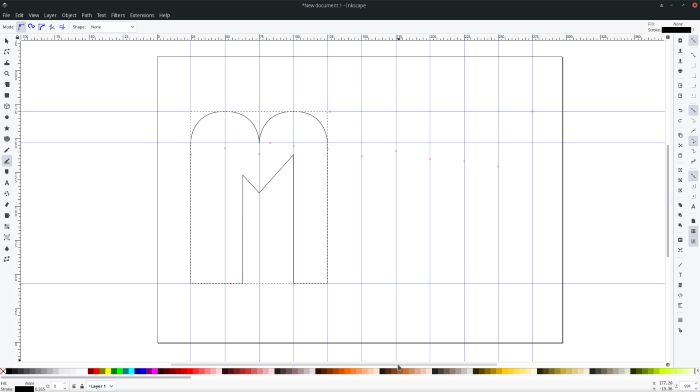Open the Shape dropdown in tool controls
This screenshot has height=392, width=700.
pos(112,27)
